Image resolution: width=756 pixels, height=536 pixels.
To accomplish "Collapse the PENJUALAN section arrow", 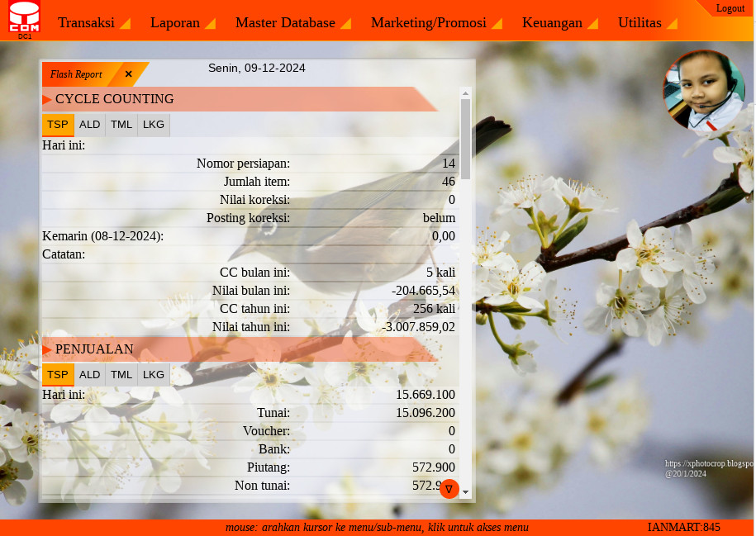I will [x=47, y=350].
